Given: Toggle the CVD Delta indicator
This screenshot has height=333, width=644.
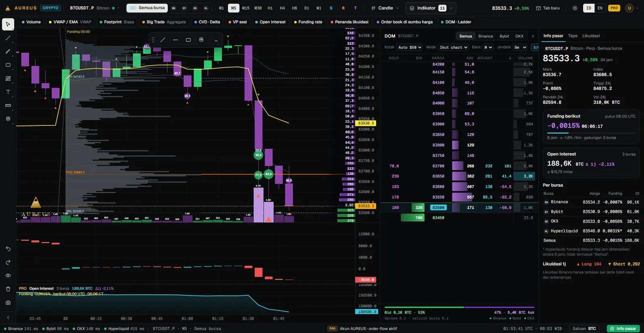Looking at the screenshot, I should 207,22.
